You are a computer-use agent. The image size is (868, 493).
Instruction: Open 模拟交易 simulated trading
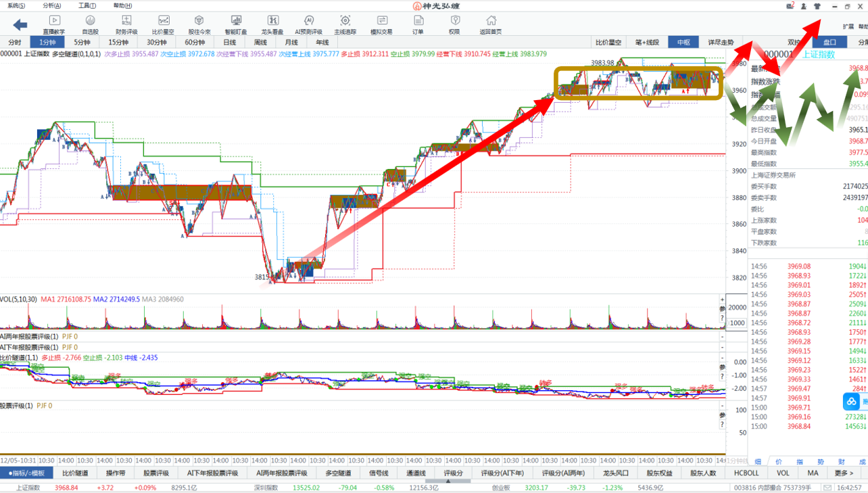tap(381, 25)
